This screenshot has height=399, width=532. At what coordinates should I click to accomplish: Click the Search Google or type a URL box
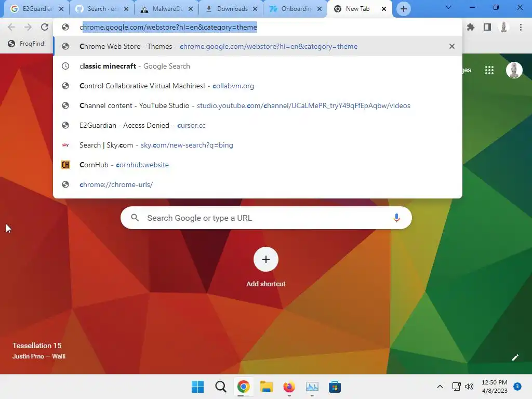[x=266, y=218]
